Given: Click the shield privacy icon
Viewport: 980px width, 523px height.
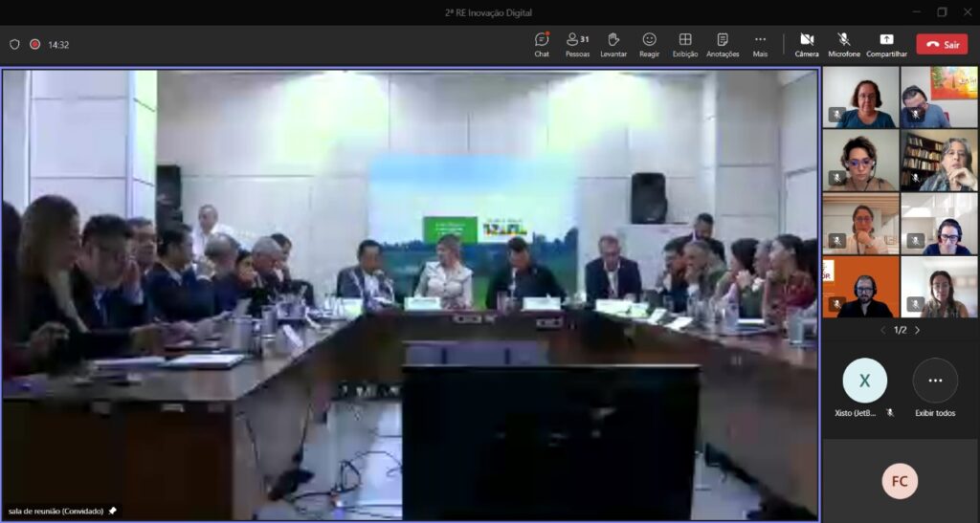Looking at the screenshot, I should click(14, 44).
